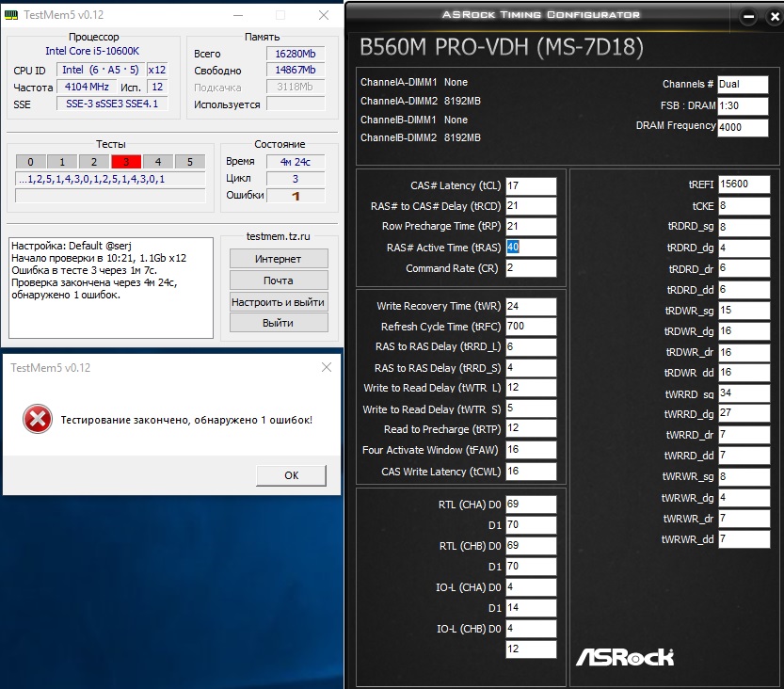Click the Read to Precharge (tRTP) field
Screen dimensions: 784x689
click(x=531, y=428)
